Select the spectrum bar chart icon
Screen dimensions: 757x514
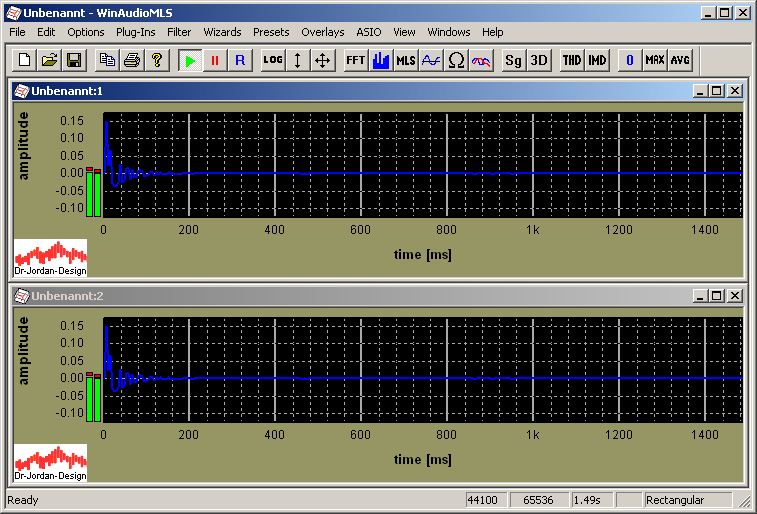coord(380,60)
